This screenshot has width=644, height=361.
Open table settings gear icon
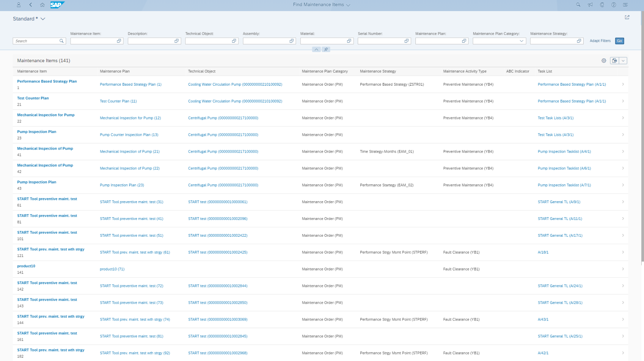604,60
